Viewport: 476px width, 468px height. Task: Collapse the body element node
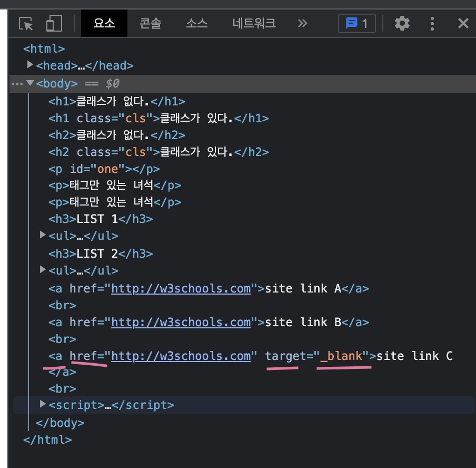[29, 83]
